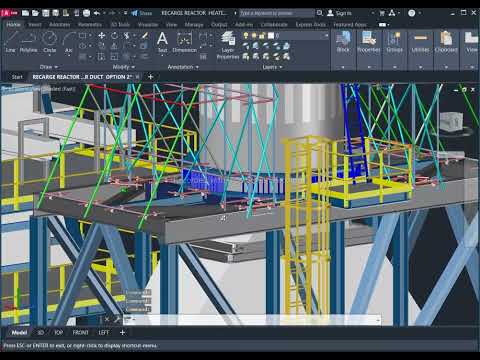Switch to the FRONT layout tab
480x360 pixels.
[81, 332]
